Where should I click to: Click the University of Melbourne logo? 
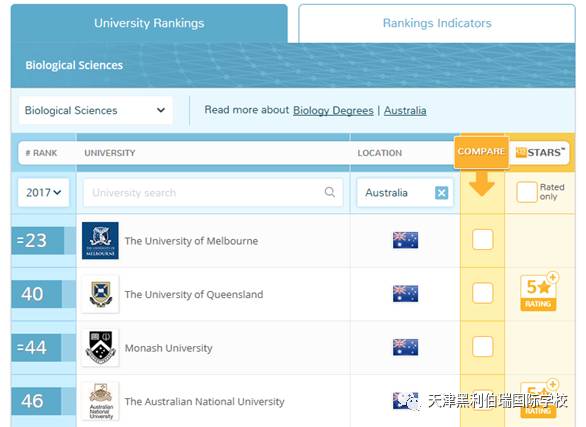tap(100, 241)
